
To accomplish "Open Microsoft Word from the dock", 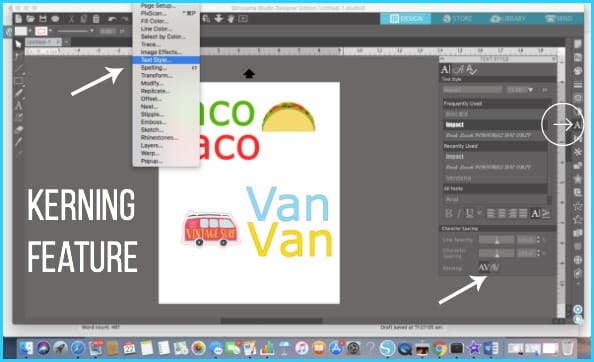I will [x=491, y=348].
